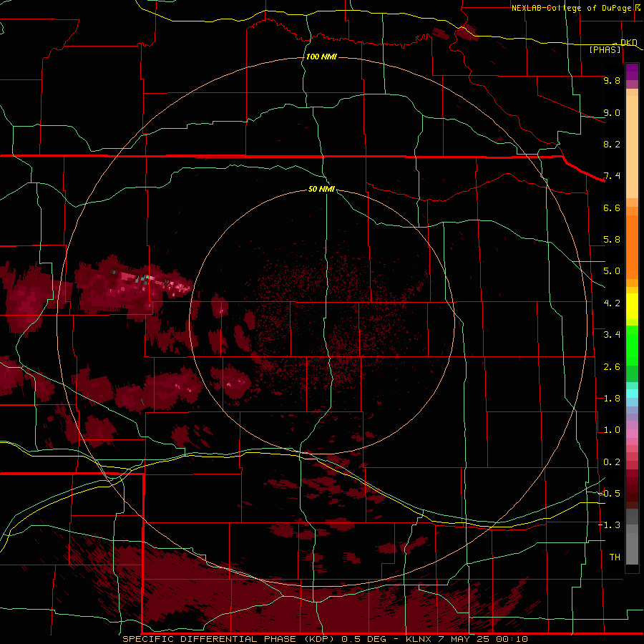Click the 0.5 DEG elevation text
This screenshot has height=644, width=644.
364,639
